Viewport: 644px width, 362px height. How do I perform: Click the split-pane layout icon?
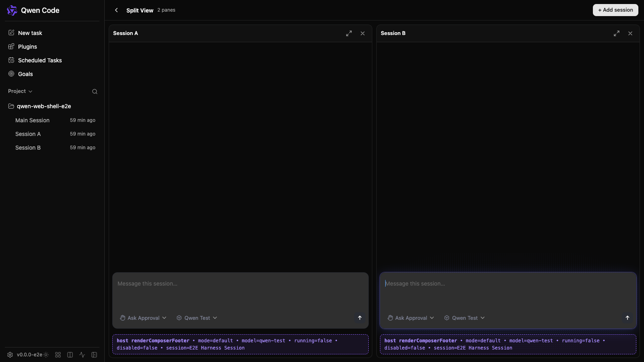click(x=70, y=355)
